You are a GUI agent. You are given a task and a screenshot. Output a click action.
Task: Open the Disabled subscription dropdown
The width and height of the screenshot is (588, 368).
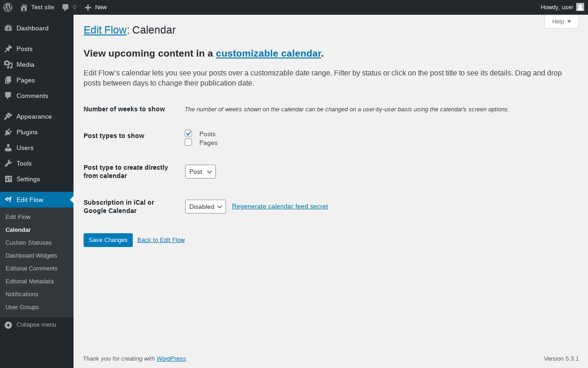(205, 207)
